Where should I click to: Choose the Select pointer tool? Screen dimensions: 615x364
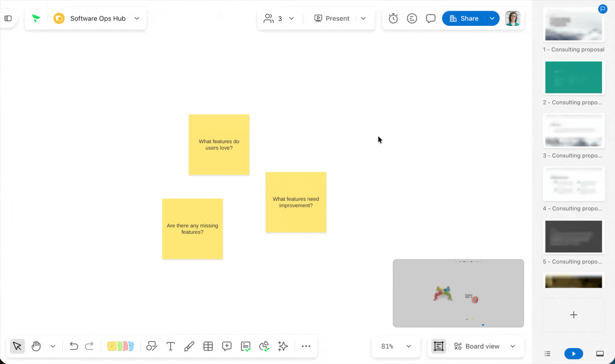17,346
